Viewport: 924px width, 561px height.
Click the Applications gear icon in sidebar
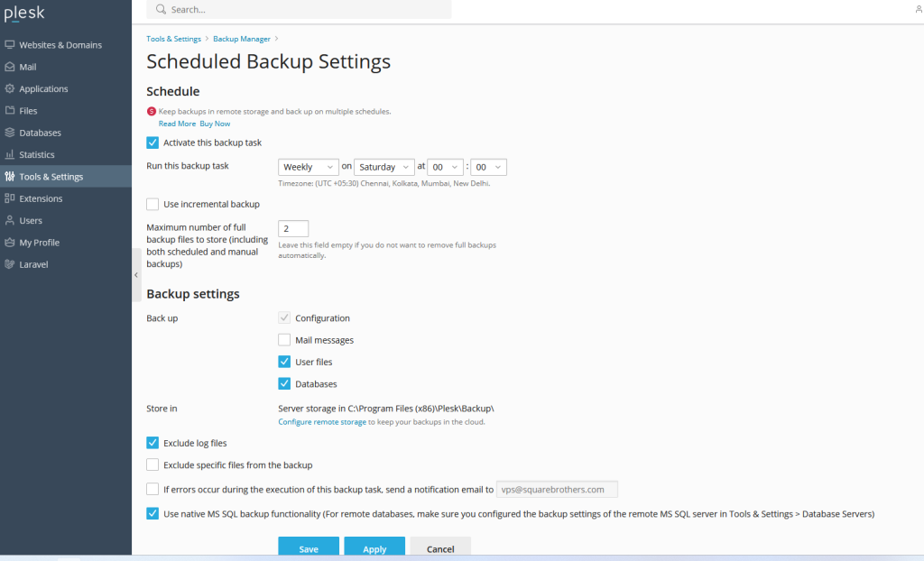(x=10, y=88)
